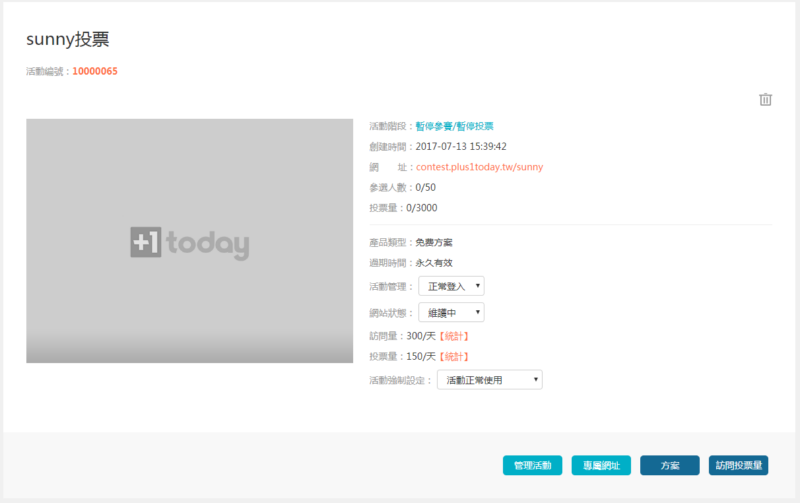Click the +1 today placeholder thumbnail
Image resolution: width=800 pixels, height=503 pixels.
coord(189,241)
